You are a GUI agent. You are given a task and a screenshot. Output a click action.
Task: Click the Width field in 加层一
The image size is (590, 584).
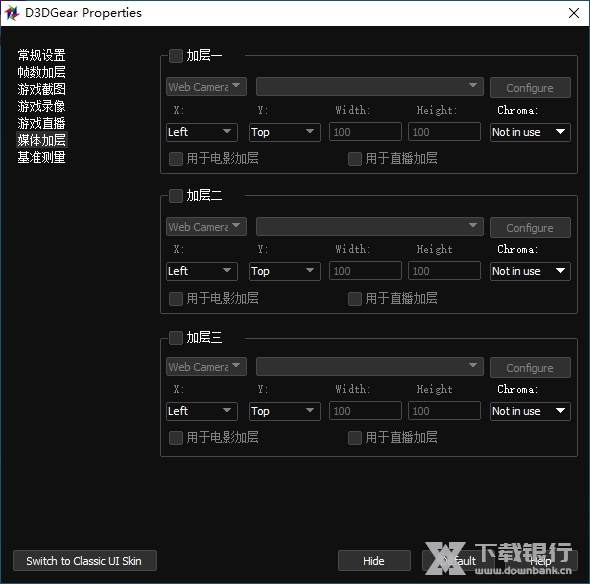pyautogui.click(x=365, y=132)
